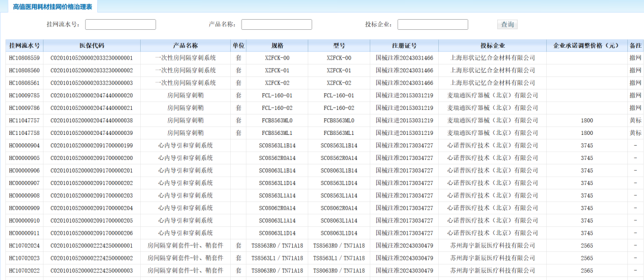Click FCB8563ML0 in 规格 column
This screenshot has width=644, height=280.
point(277,121)
